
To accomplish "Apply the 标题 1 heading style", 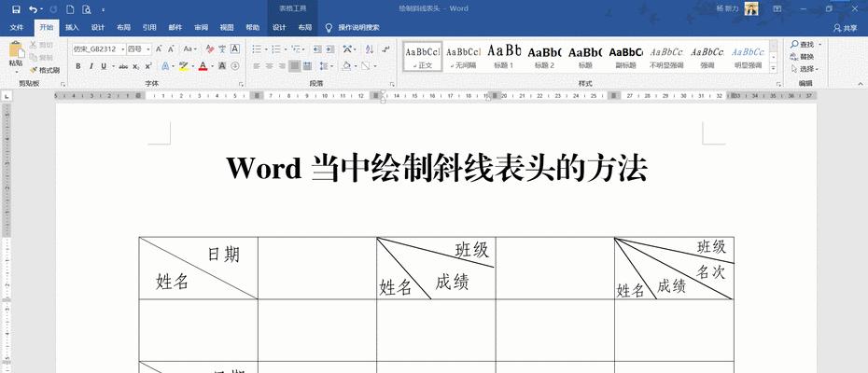I will coord(504,57).
